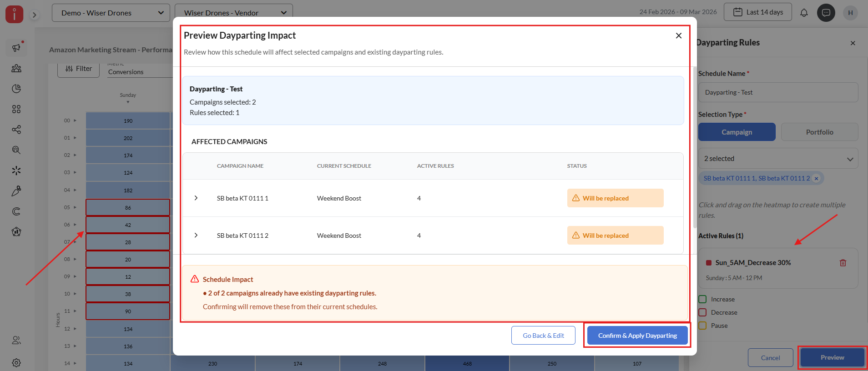Click the notification bell icon
The image size is (868, 371).
(804, 13)
